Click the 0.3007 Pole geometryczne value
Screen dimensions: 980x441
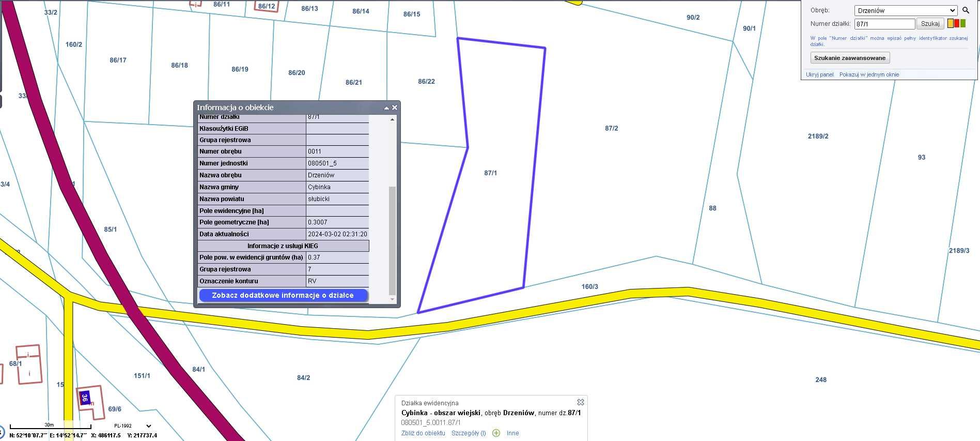pyautogui.click(x=318, y=222)
